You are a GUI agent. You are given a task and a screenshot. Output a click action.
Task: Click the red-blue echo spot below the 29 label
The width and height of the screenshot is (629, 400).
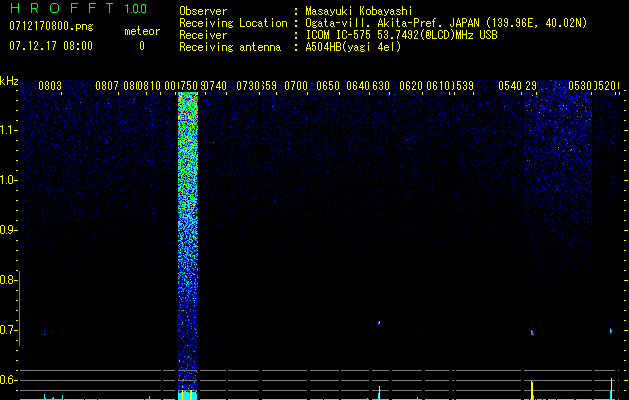(532, 332)
